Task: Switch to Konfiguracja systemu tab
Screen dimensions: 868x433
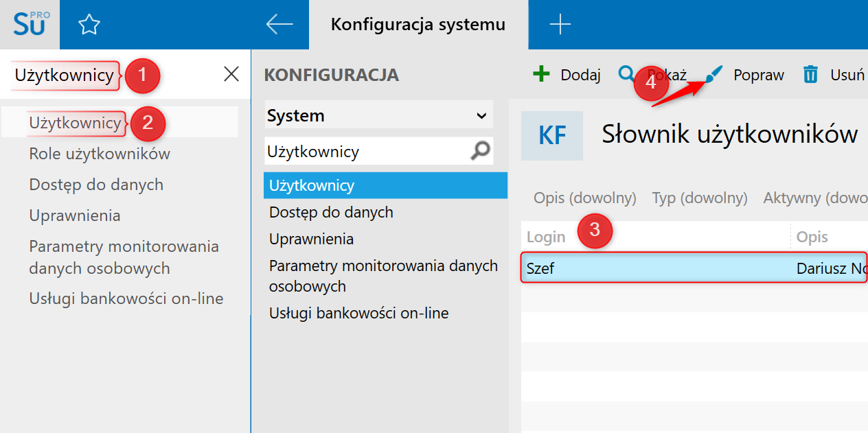Action: pos(418,25)
